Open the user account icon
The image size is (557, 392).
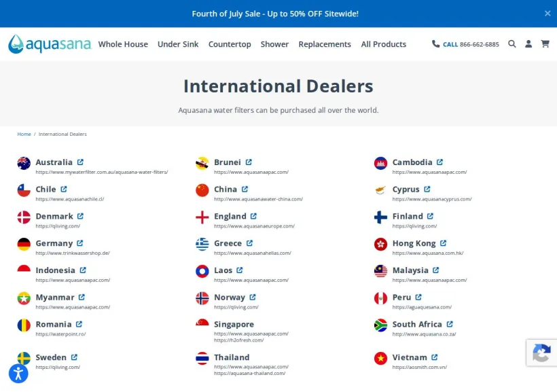click(x=528, y=43)
